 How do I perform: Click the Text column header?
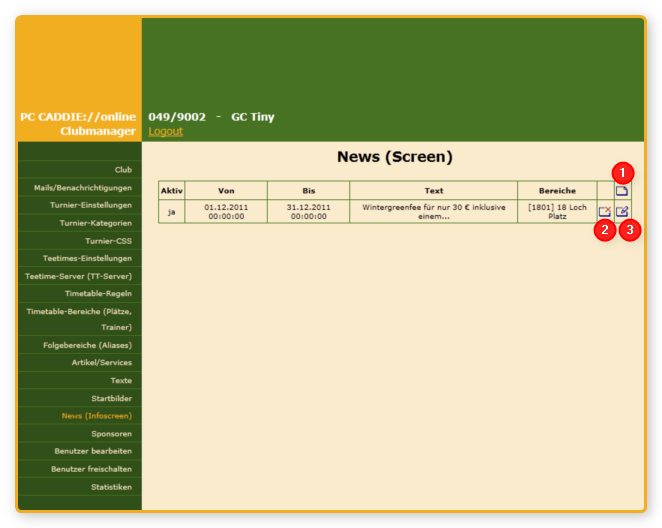tap(434, 191)
